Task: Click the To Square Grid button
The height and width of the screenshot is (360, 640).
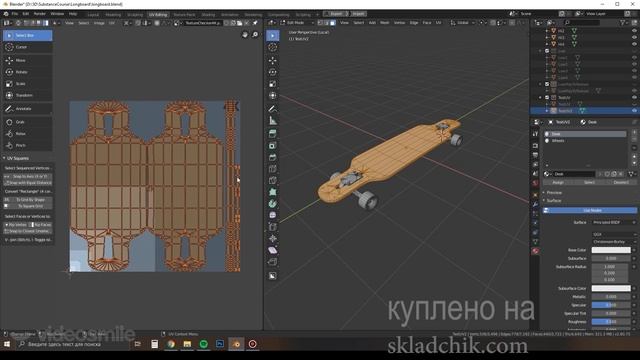Action: [27, 207]
